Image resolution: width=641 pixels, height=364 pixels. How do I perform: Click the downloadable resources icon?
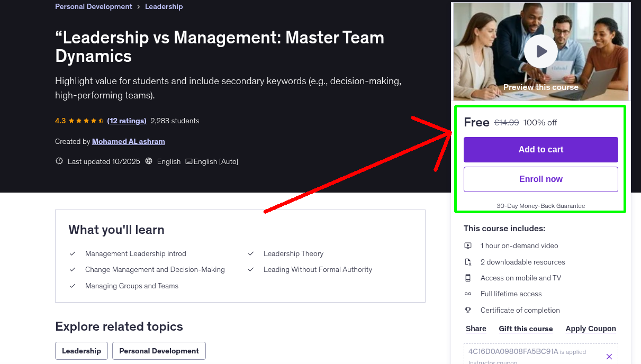coord(468,261)
